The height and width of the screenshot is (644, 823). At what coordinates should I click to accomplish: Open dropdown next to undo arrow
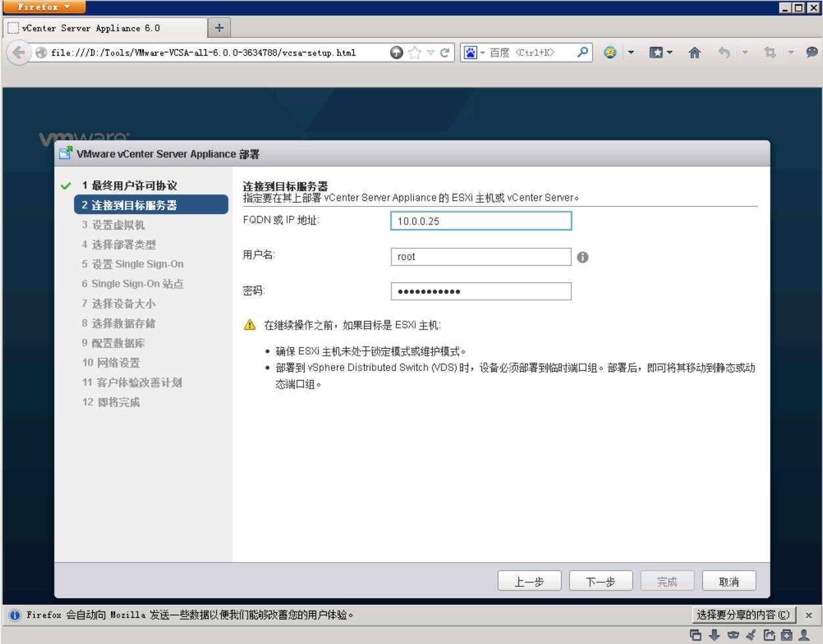[x=745, y=53]
